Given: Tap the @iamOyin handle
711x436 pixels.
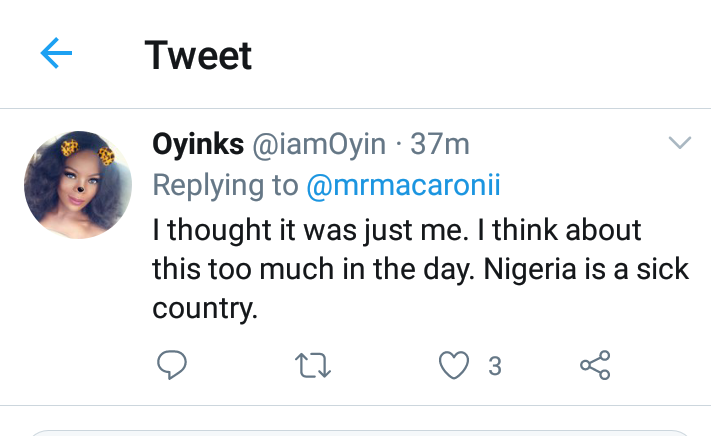Looking at the screenshot, I should [317, 145].
